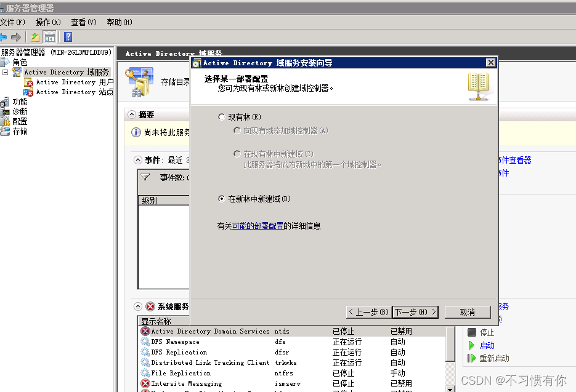Click the 配置 configuration icon in tree
Viewport: 576px width, 392px height.
(x=5, y=121)
